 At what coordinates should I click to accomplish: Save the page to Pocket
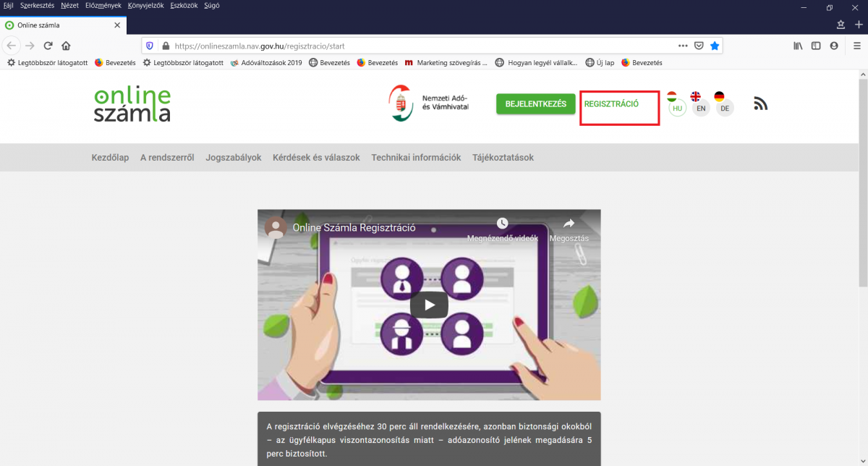(699, 45)
